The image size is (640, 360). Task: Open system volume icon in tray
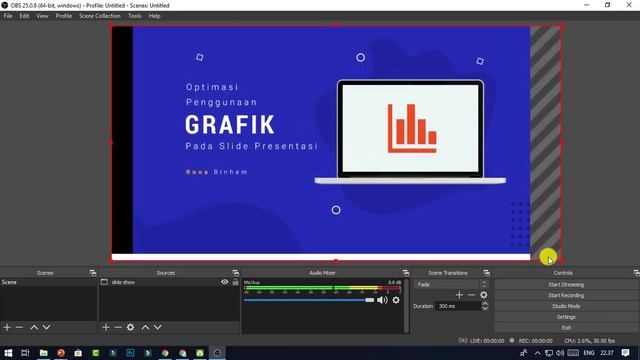[x=560, y=353]
